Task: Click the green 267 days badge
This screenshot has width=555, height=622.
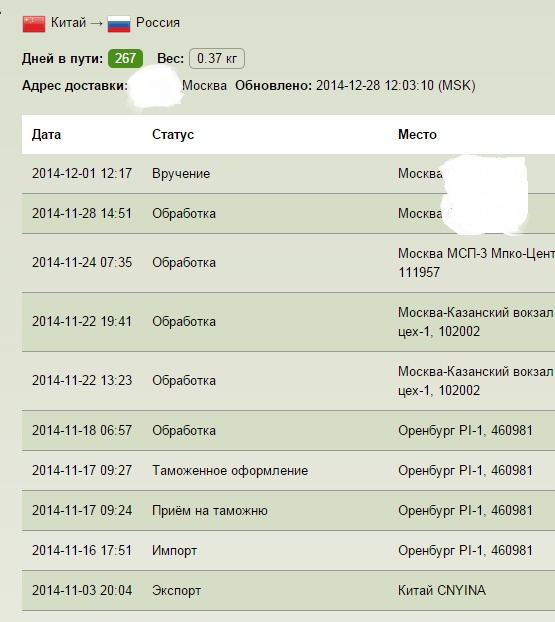Action: tap(125, 58)
